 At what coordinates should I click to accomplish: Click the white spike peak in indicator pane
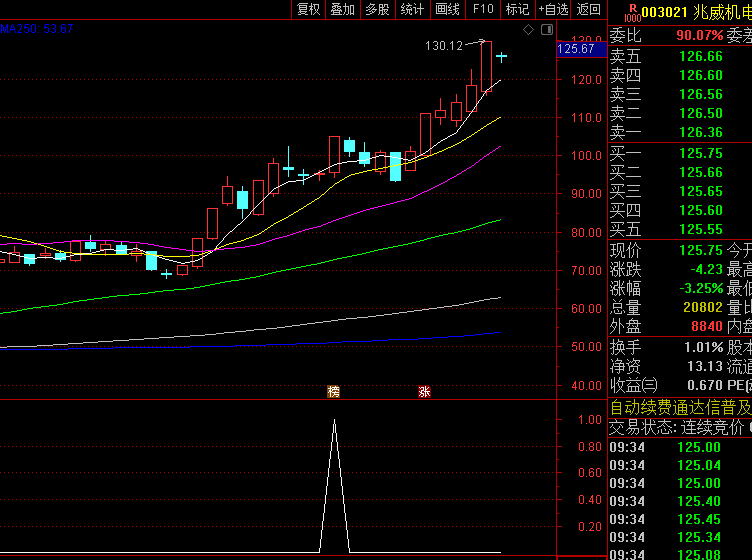[x=334, y=421]
